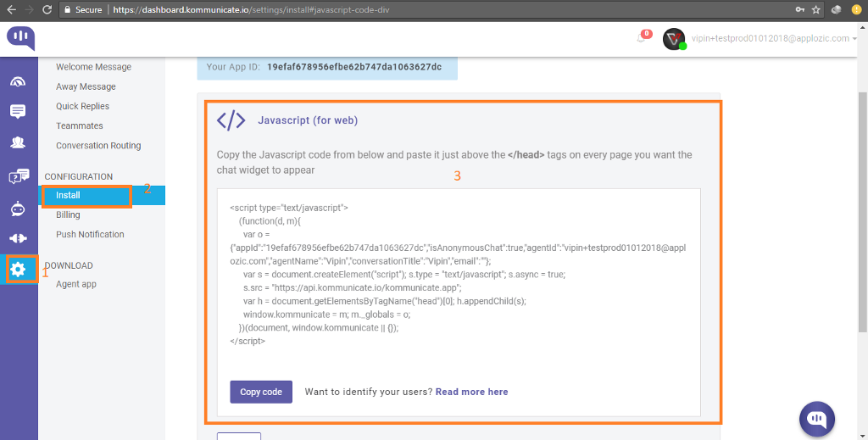Open the integrations plug icon in sidebar
Image resolution: width=868 pixels, height=440 pixels.
click(x=18, y=238)
